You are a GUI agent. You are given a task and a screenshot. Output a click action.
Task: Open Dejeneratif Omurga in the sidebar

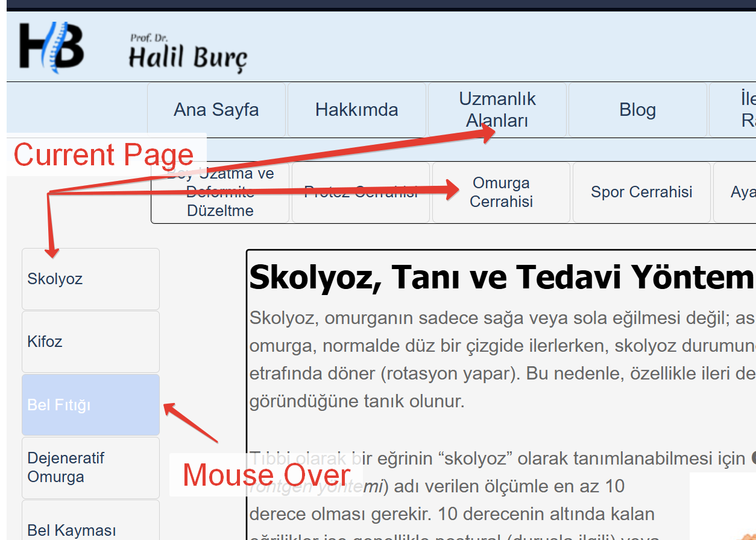point(90,468)
